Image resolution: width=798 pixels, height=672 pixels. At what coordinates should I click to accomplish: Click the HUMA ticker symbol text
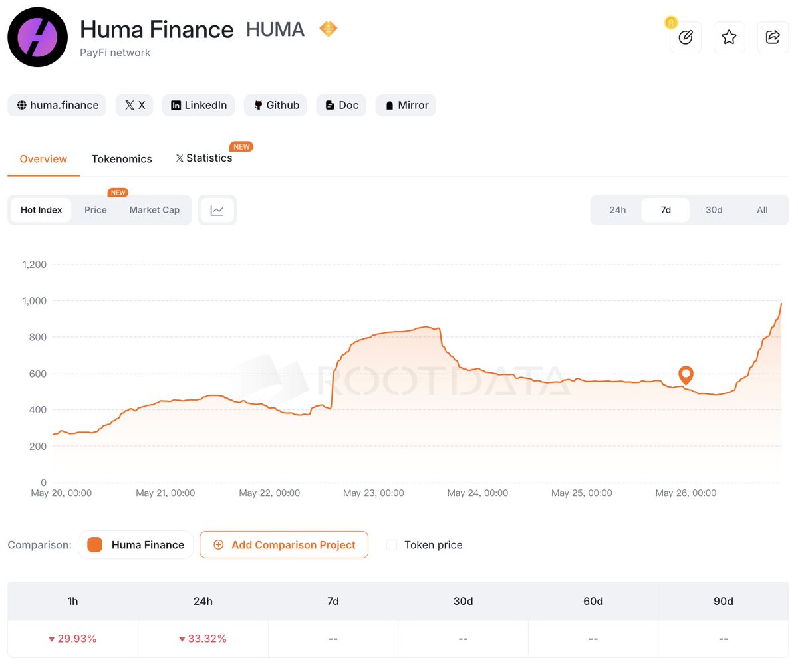pyautogui.click(x=275, y=29)
